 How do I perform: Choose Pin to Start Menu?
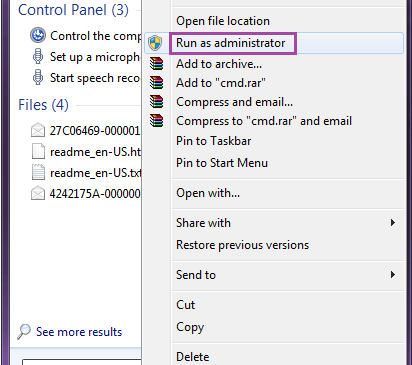pyautogui.click(x=222, y=163)
